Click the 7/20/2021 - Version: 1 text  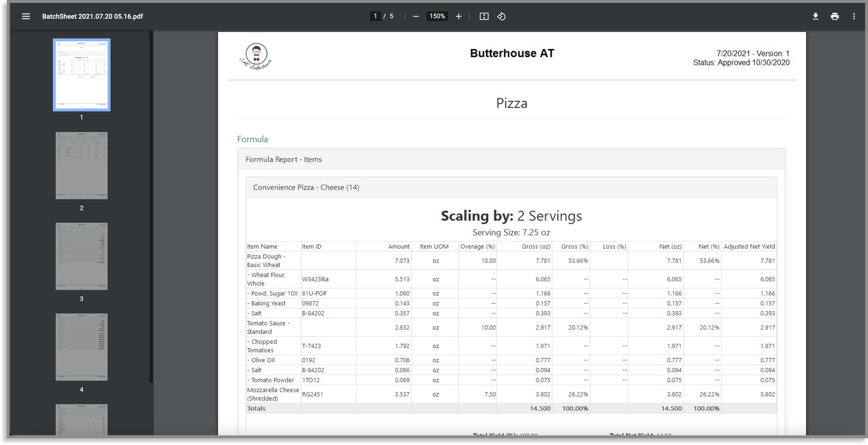point(753,53)
